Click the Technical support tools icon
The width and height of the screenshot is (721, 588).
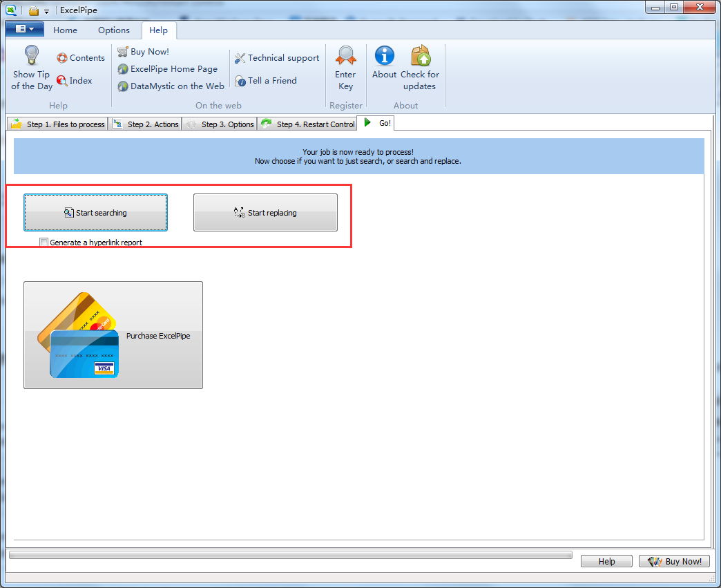[240, 58]
